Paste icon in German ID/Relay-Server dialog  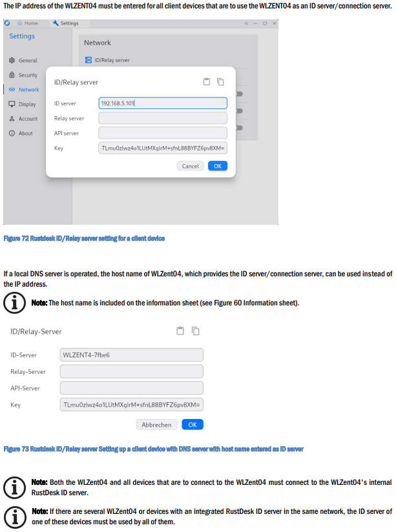click(x=180, y=331)
